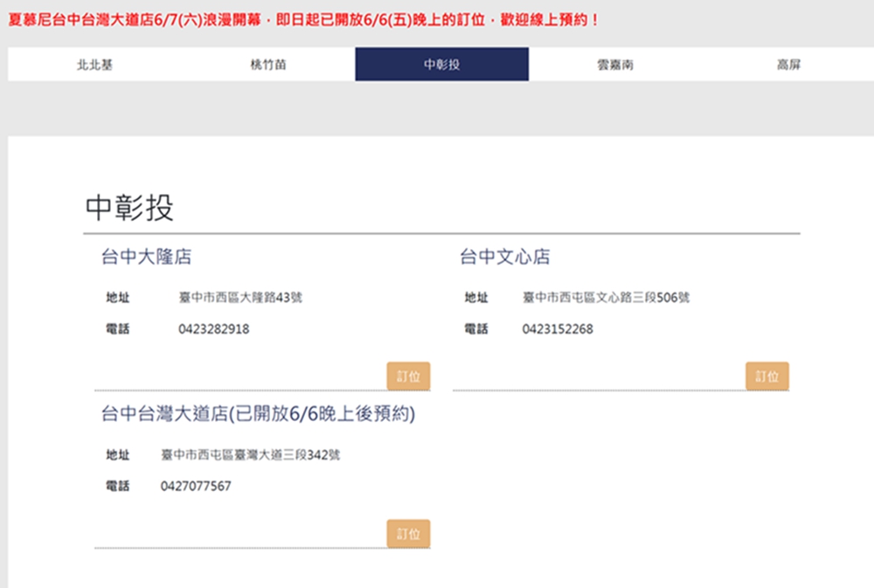The height and width of the screenshot is (588, 874).
Task: Click phone number 0427077567
Action: click(196, 487)
